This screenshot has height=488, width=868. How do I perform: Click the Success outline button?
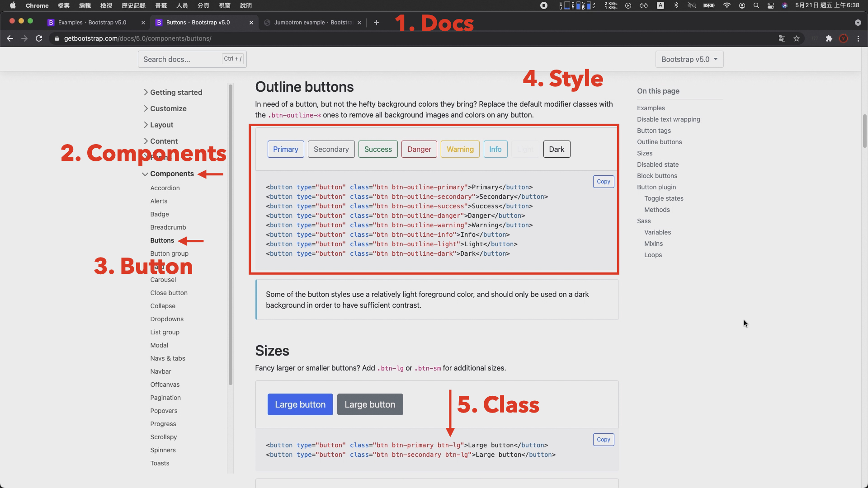click(x=378, y=149)
